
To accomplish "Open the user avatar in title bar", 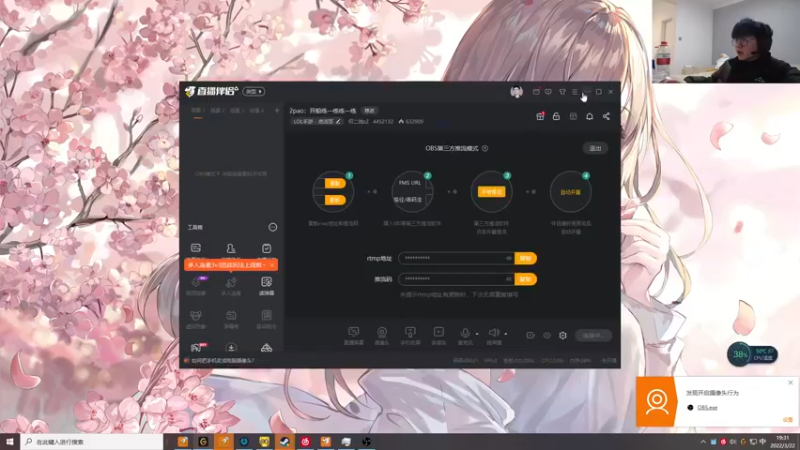I will 516,92.
